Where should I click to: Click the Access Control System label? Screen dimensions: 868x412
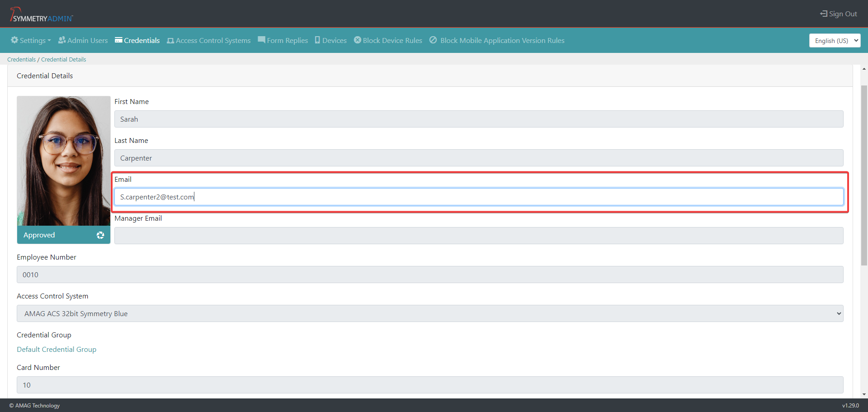(x=52, y=296)
